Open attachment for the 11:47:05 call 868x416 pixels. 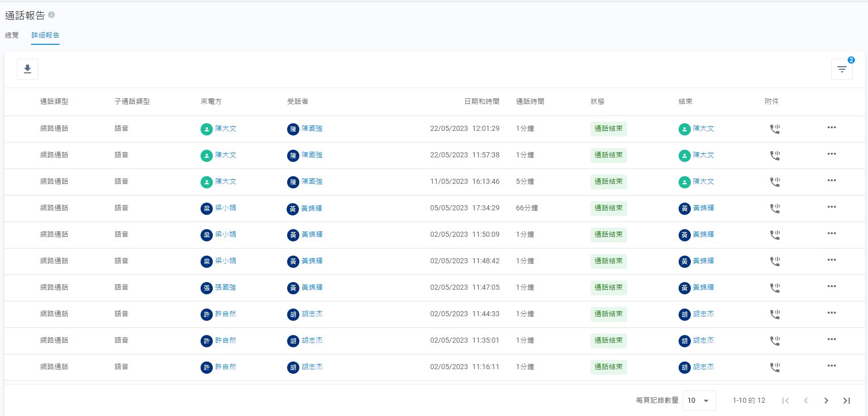(774, 288)
